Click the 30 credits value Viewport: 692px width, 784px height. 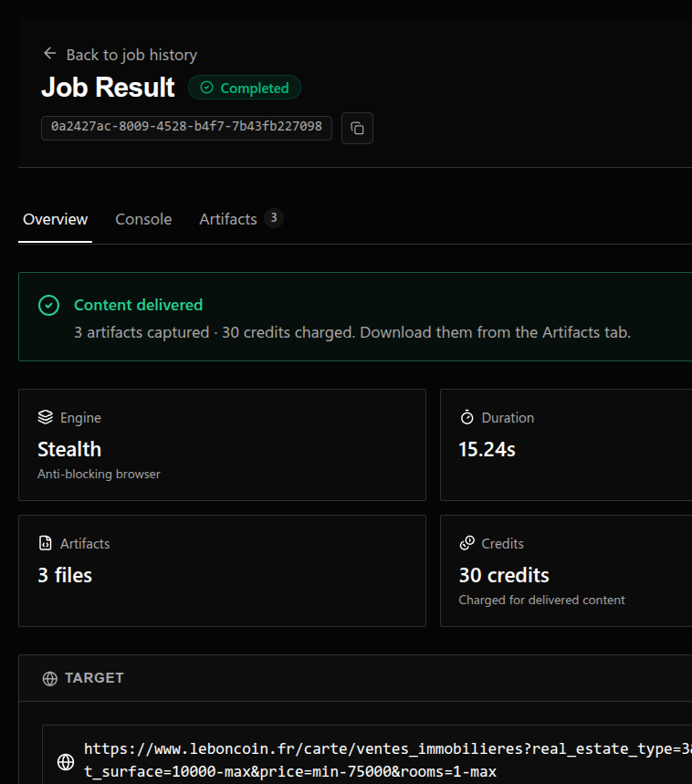[504, 575]
